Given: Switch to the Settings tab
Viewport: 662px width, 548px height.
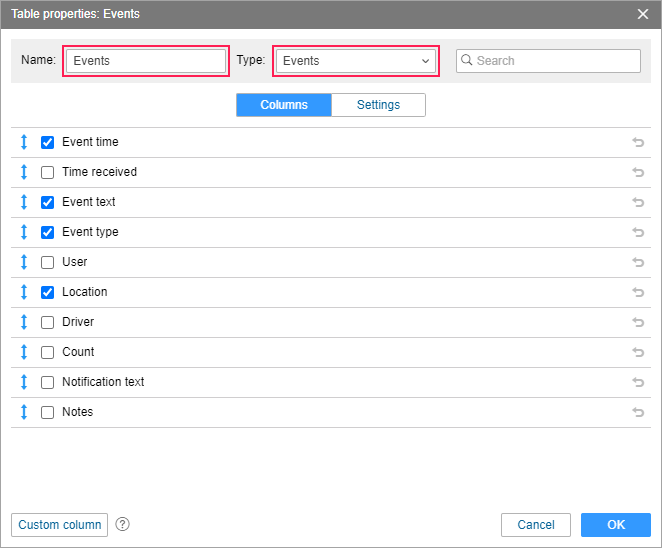Looking at the screenshot, I should pyautogui.click(x=378, y=105).
